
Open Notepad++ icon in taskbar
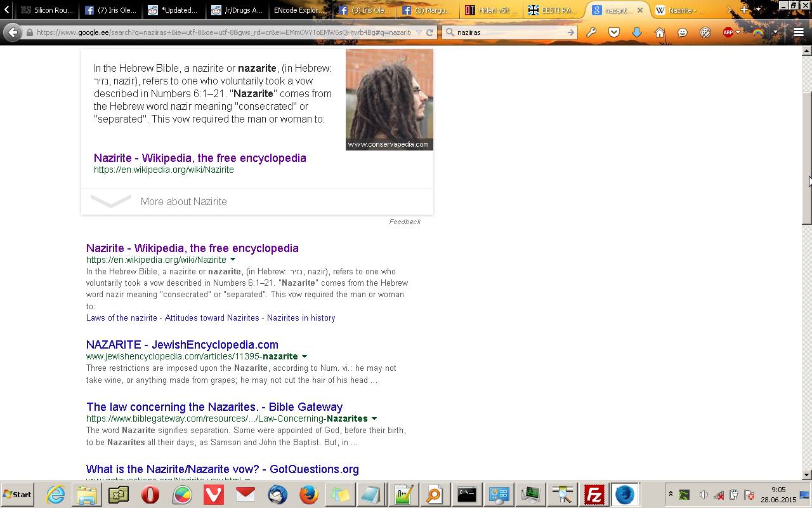coord(403,494)
